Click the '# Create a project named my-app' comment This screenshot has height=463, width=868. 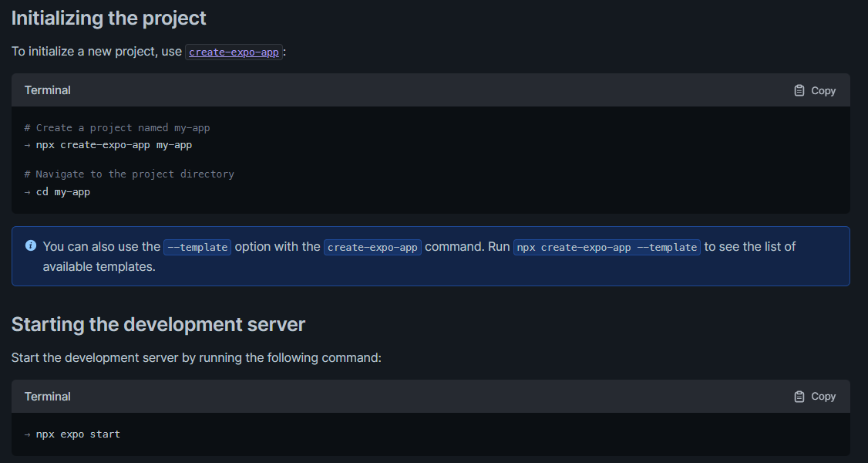117,128
